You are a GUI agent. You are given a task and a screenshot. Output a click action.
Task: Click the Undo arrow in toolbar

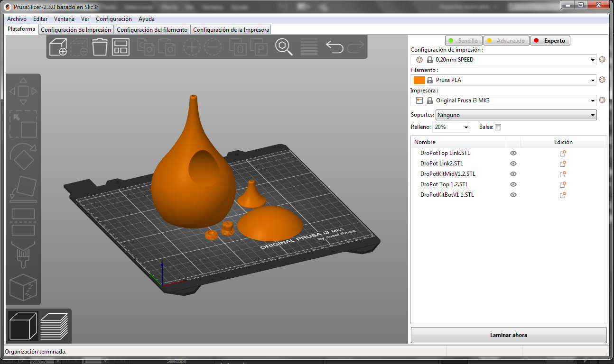pos(335,47)
